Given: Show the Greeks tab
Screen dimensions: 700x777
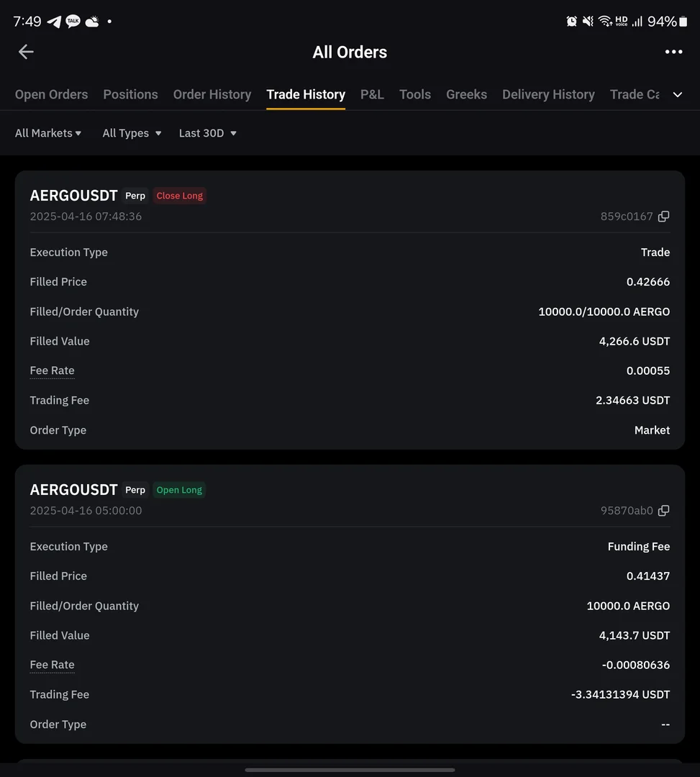Looking at the screenshot, I should pos(466,94).
